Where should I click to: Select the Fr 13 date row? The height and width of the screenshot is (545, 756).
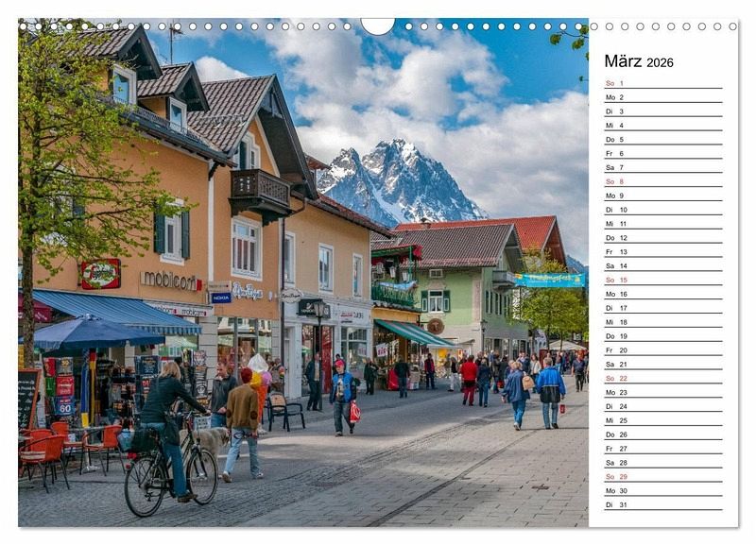click(663, 251)
